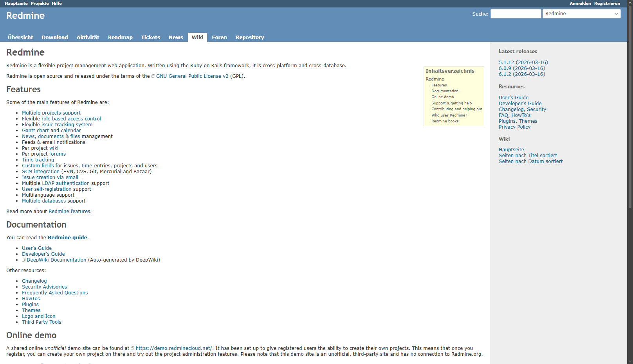The height and width of the screenshot is (364, 633).
Task: Click the Gantt chart feature link
Action: 35,131
